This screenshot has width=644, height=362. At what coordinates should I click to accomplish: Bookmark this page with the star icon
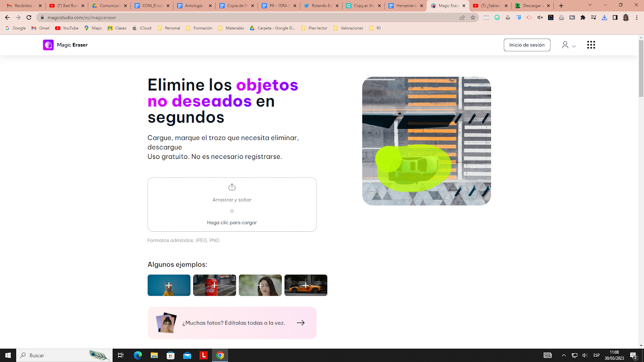(x=473, y=18)
